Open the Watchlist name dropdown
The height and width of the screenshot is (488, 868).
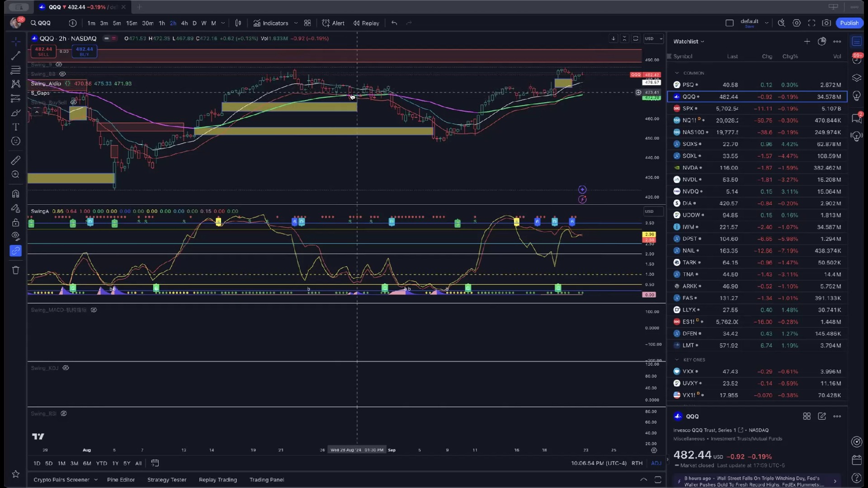[689, 42]
